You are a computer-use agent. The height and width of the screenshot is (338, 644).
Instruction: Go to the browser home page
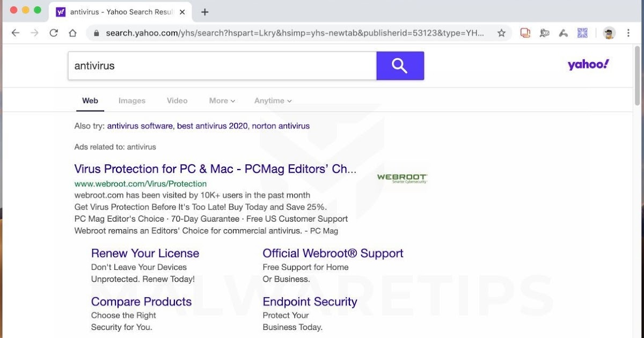click(x=73, y=33)
